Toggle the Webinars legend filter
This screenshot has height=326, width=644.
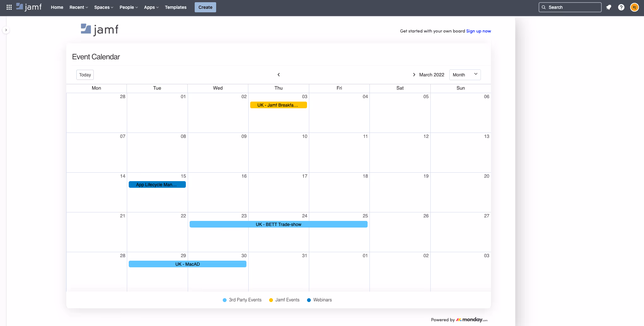(319, 300)
